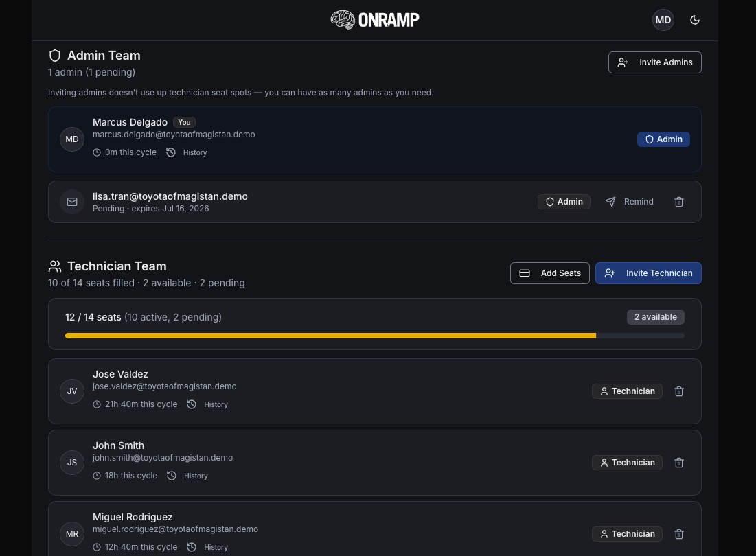Screen dimensions: 756x556
Task: View Jose Valdez's History
Action: click(207, 404)
